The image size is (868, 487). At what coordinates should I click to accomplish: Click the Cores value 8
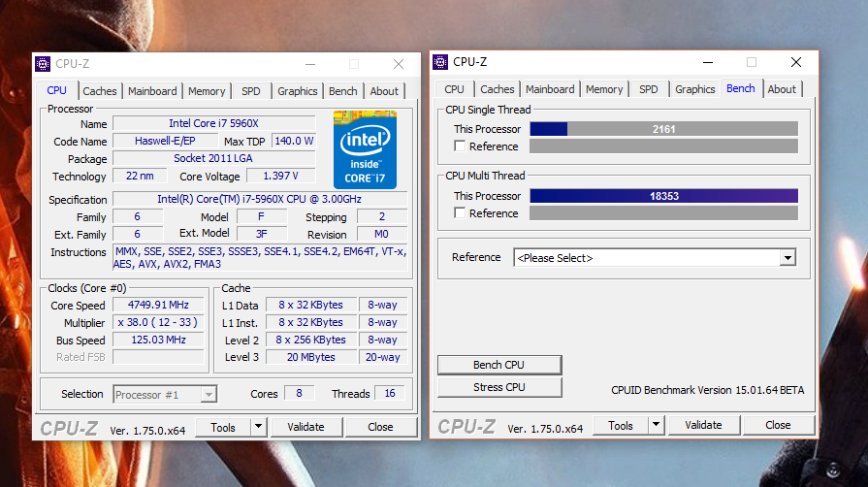[299, 393]
